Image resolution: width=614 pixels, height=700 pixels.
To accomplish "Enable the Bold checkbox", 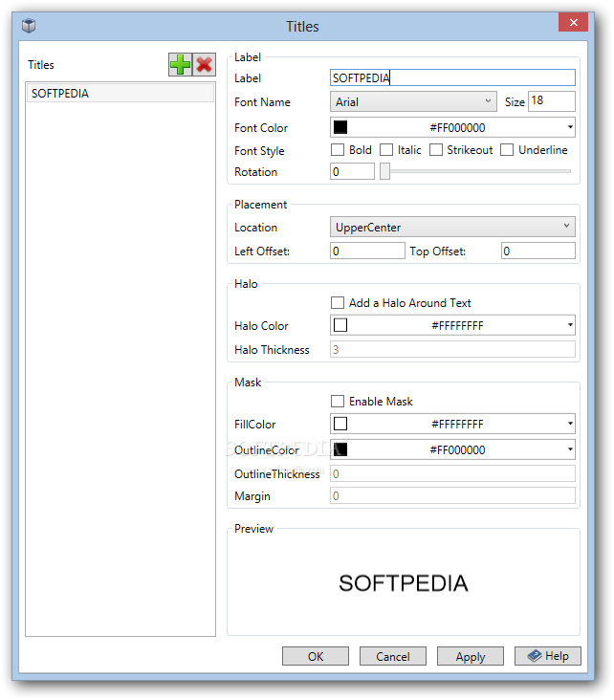I will (x=338, y=149).
